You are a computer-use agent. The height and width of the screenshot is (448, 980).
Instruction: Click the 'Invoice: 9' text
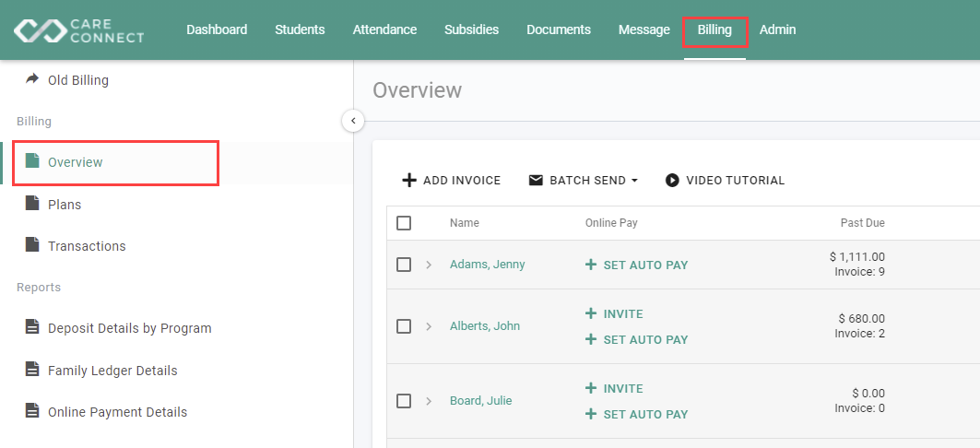pos(860,272)
